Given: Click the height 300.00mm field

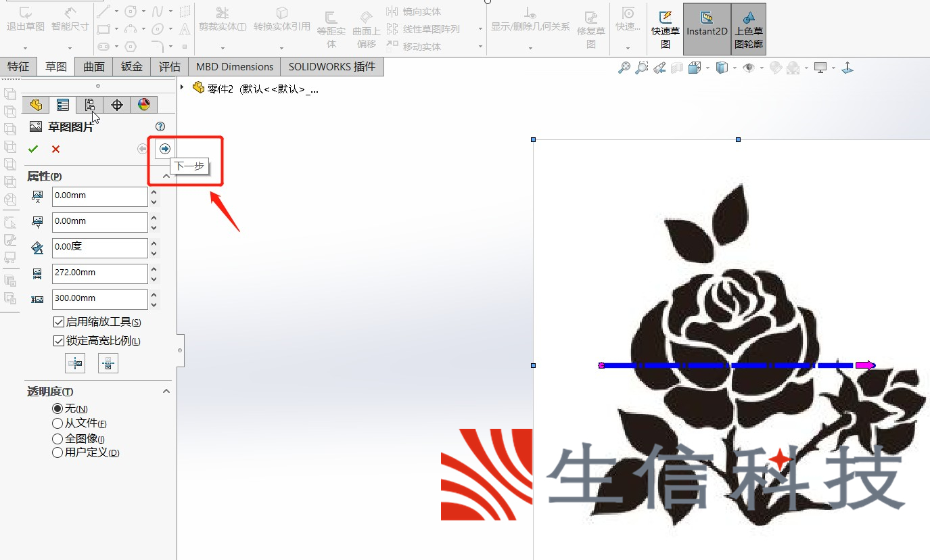Looking at the screenshot, I should [x=99, y=300].
